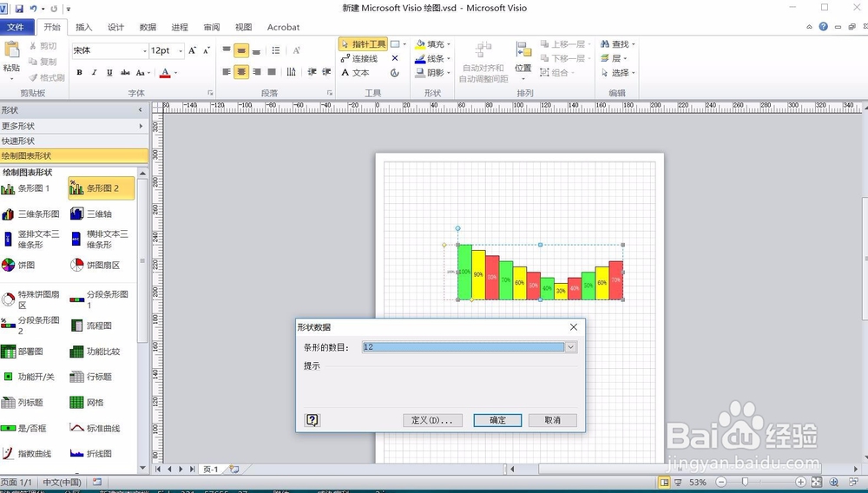Expand the 线条 line dropdown
The image size is (868, 493).
point(449,59)
